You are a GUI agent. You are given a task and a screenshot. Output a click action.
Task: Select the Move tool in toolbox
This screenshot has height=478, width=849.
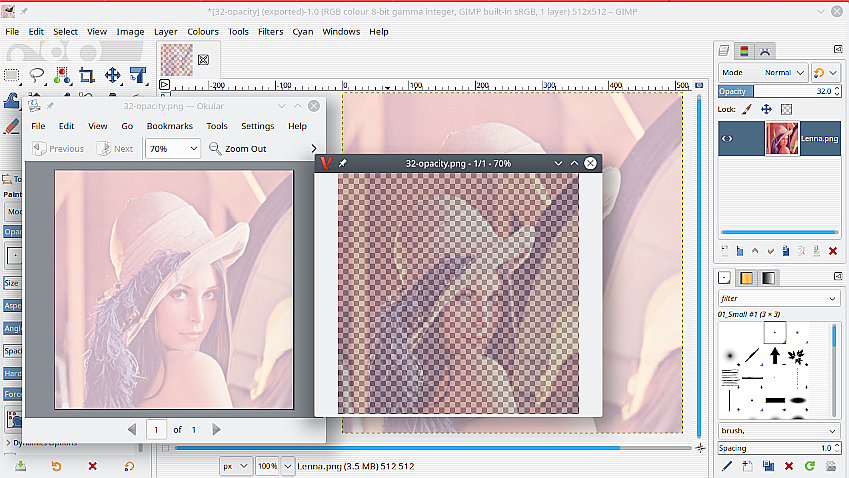click(x=112, y=75)
